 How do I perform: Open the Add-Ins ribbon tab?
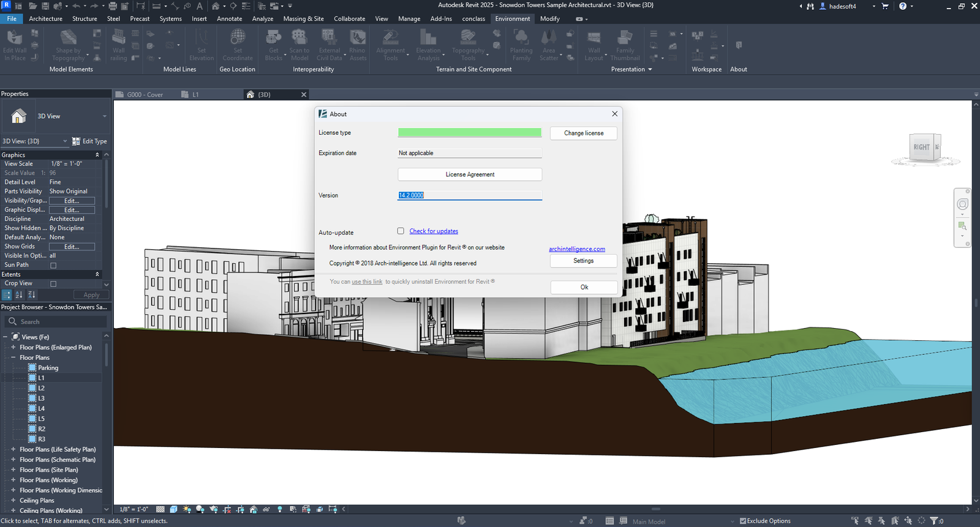coord(441,19)
